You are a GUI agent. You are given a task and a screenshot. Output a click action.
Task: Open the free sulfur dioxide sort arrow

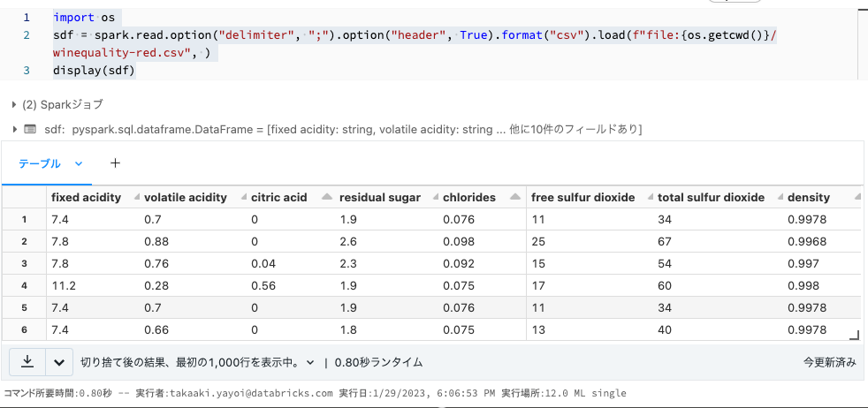pyautogui.click(x=649, y=197)
